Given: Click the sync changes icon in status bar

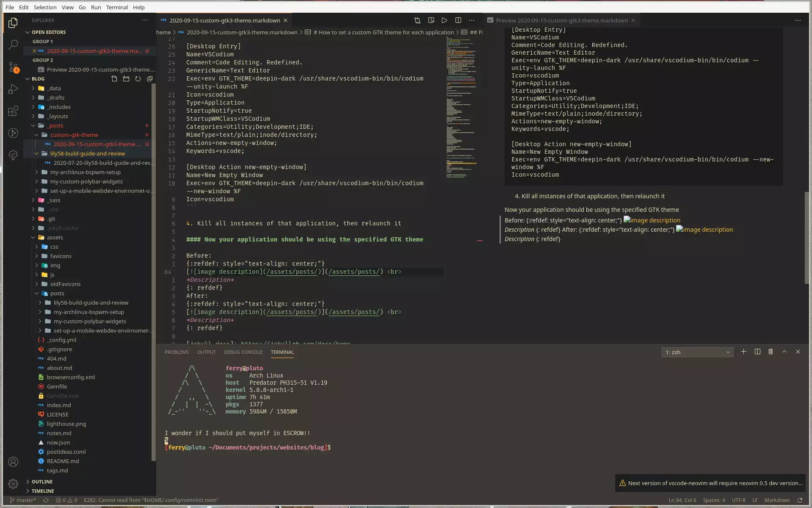Looking at the screenshot, I should (46, 500).
